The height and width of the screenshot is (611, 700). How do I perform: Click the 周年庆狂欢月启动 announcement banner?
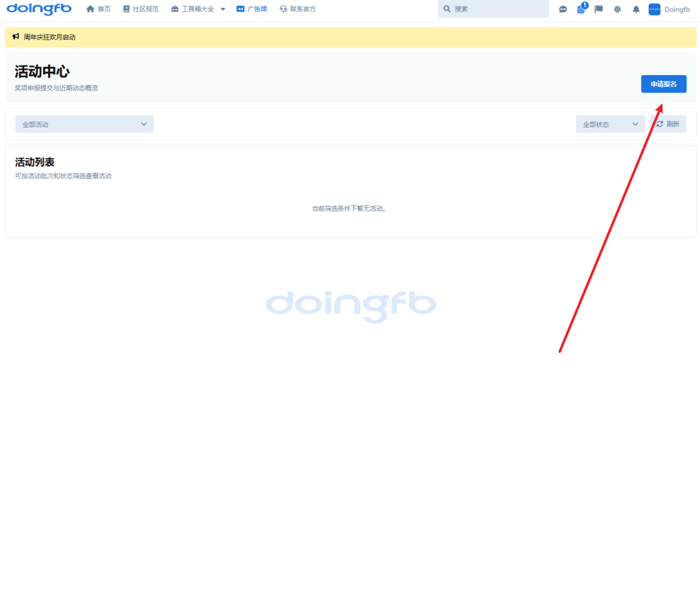pos(351,37)
